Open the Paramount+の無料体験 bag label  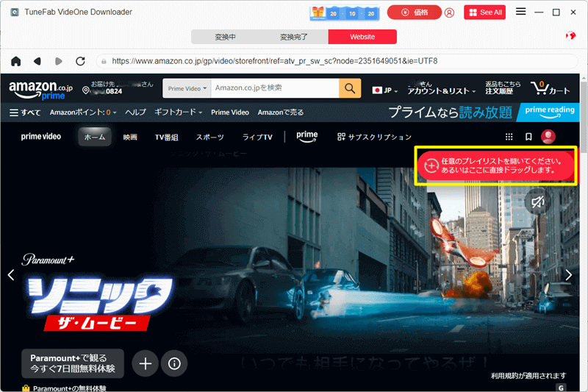pyautogui.click(x=64, y=388)
